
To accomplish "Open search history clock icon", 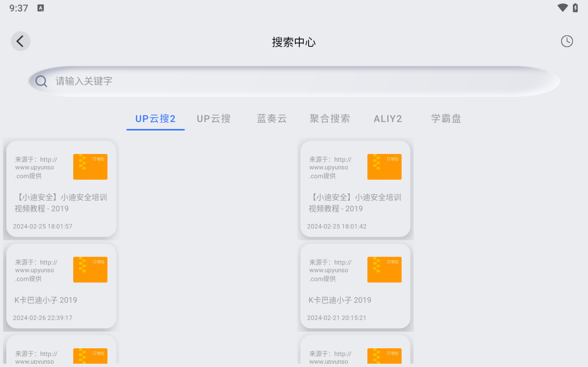I will coord(567,41).
